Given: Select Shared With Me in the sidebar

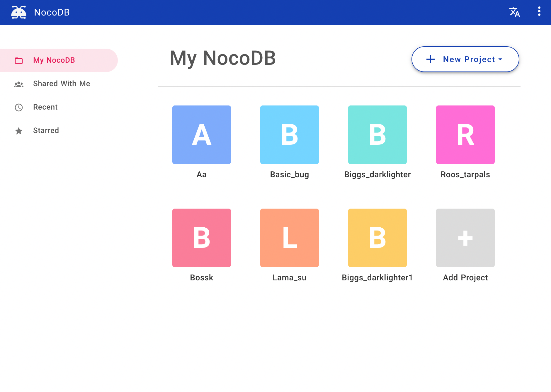Looking at the screenshot, I should [x=61, y=84].
